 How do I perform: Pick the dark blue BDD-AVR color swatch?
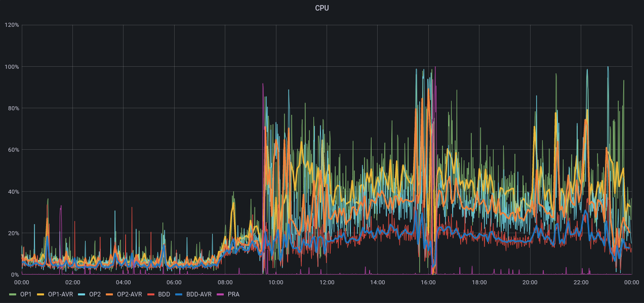coord(179,294)
